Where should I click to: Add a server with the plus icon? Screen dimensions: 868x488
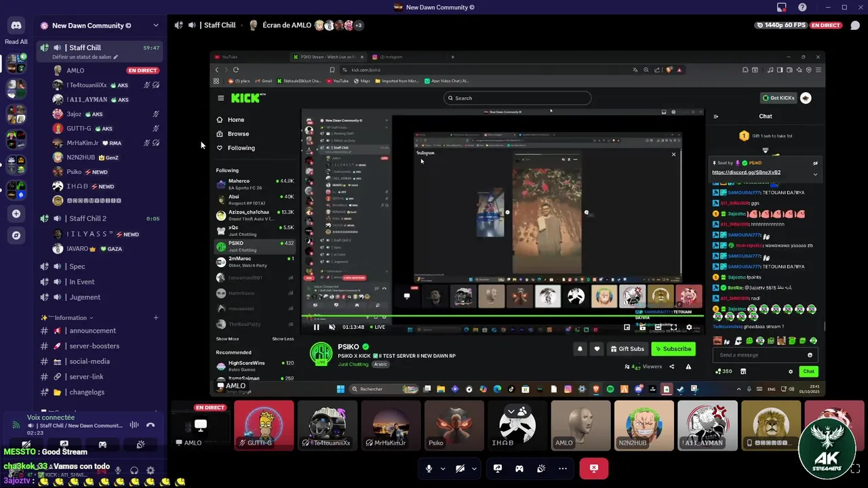(16, 213)
